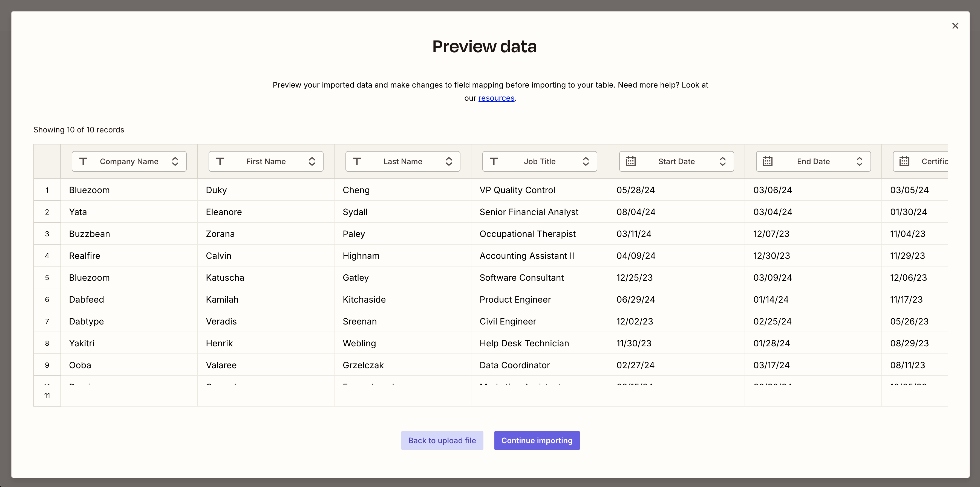Select the Yakitri company cell
Screen dimensions: 980x487
(x=129, y=343)
